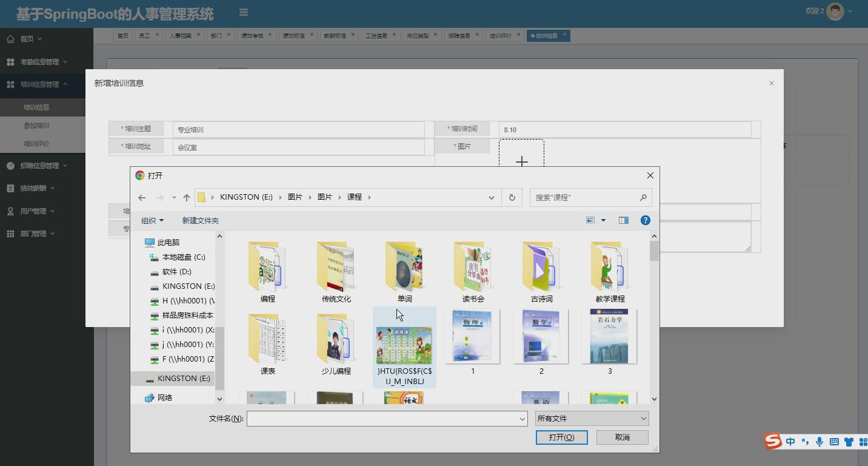
Task: Select 本地磁盘 (C:) in navigation tree
Action: pyautogui.click(x=184, y=257)
